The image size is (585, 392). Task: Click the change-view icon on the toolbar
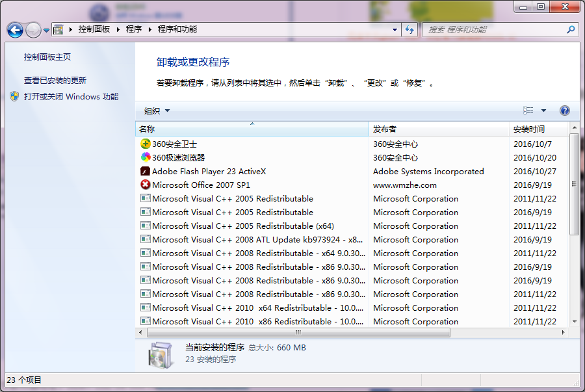click(530, 110)
